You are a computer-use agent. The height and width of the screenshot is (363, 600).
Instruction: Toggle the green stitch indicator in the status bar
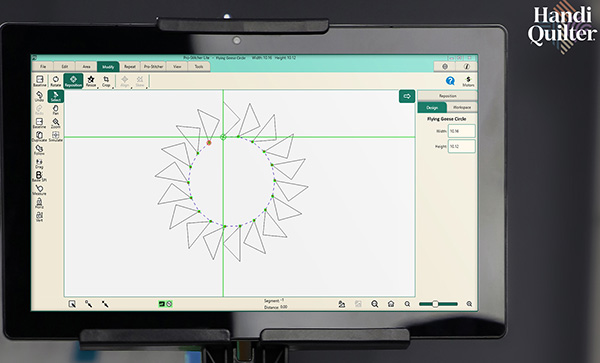(162, 304)
